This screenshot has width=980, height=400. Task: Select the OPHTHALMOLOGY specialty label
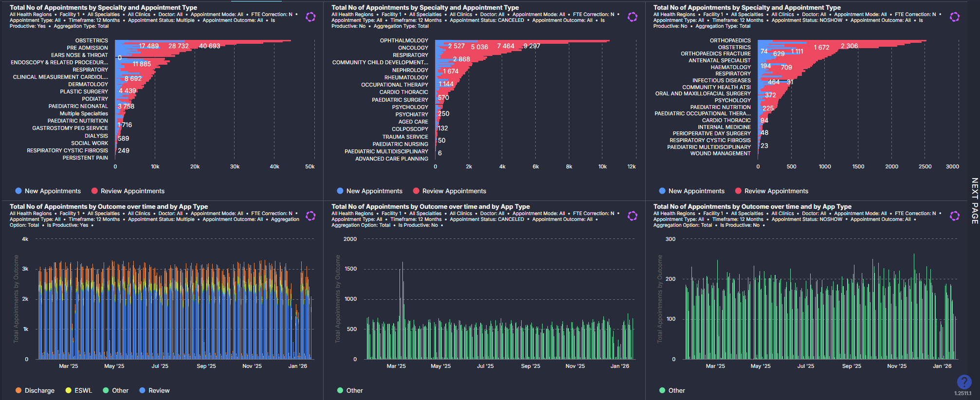coord(404,40)
